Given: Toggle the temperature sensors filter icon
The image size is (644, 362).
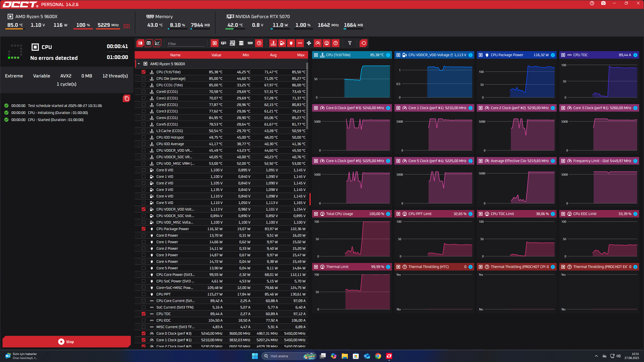Looking at the screenshot, I should click(273, 43).
